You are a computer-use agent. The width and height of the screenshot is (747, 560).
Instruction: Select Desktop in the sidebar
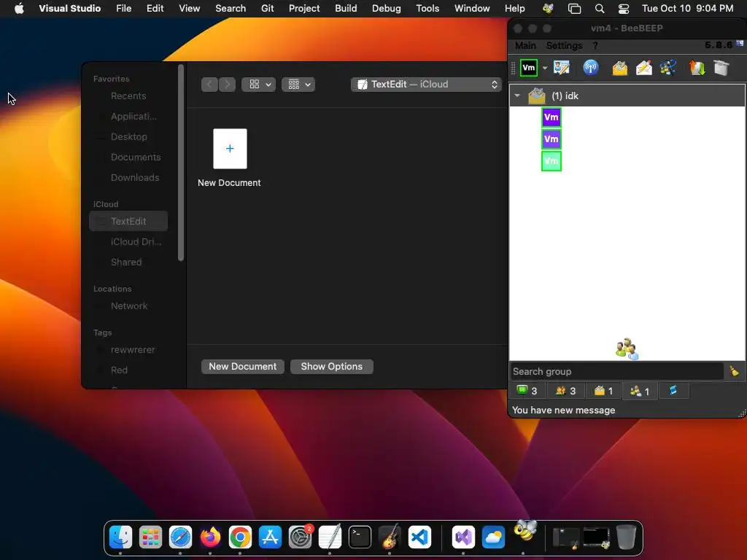pyautogui.click(x=128, y=136)
